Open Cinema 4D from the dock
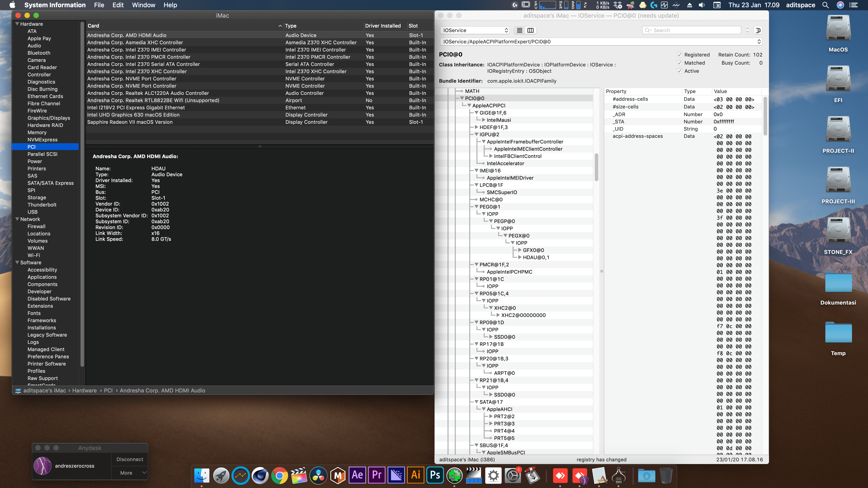The image size is (868, 488). coord(260,475)
